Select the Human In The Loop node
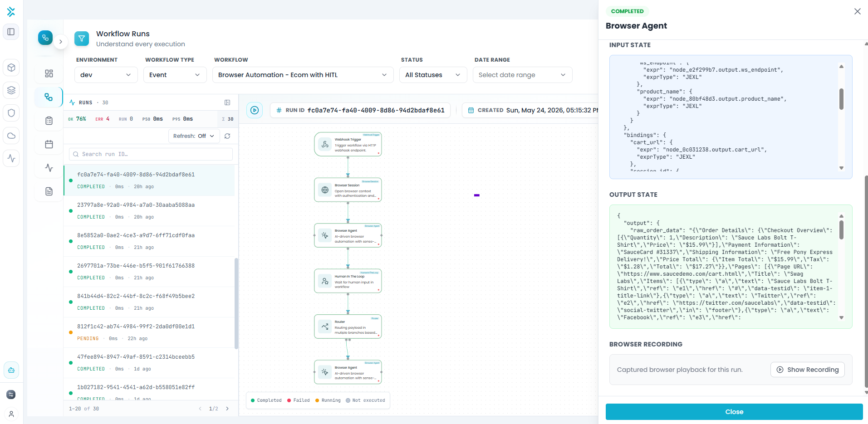This screenshot has height=424, width=868. (x=348, y=281)
